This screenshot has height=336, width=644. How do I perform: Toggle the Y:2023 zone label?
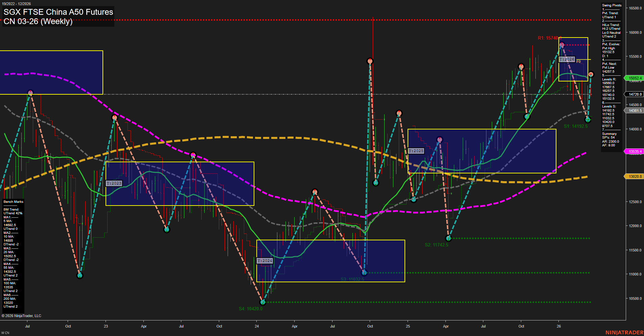[114, 183]
